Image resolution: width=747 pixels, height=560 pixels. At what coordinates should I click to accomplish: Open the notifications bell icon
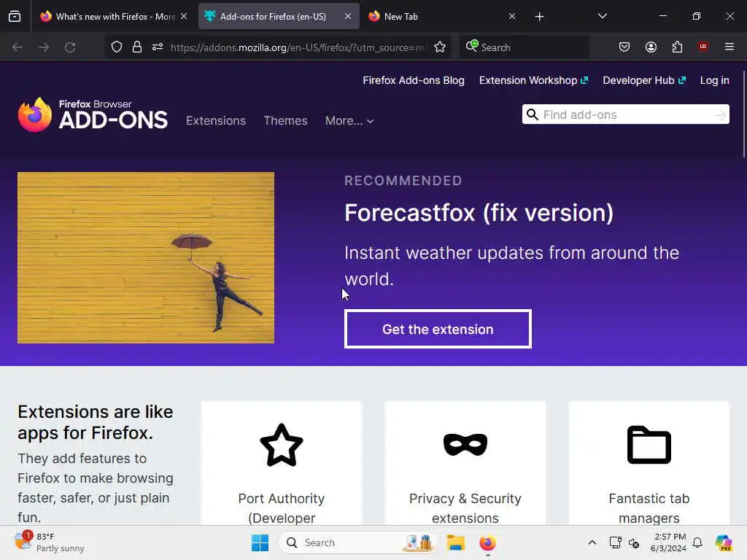(x=697, y=542)
